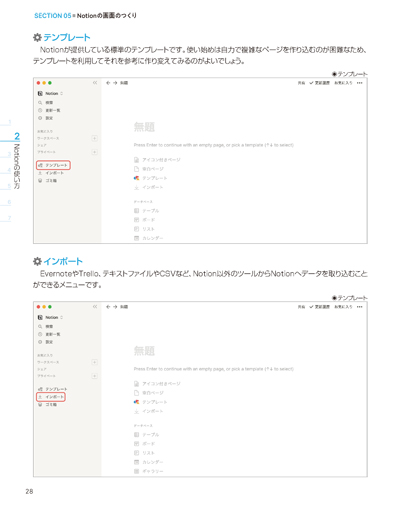400x510 pixels.
Task: Click 無題 title field in lower screenshot
Action: (x=144, y=351)
